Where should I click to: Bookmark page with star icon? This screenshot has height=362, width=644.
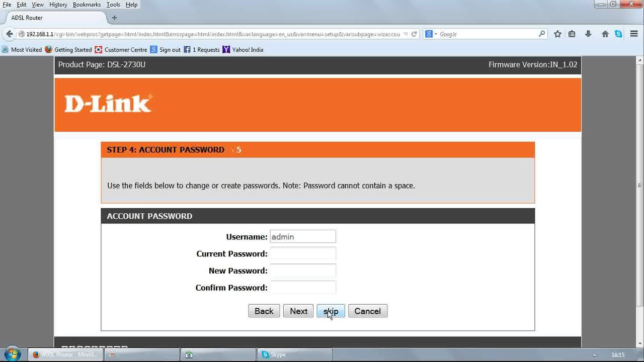(x=557, y=34)
